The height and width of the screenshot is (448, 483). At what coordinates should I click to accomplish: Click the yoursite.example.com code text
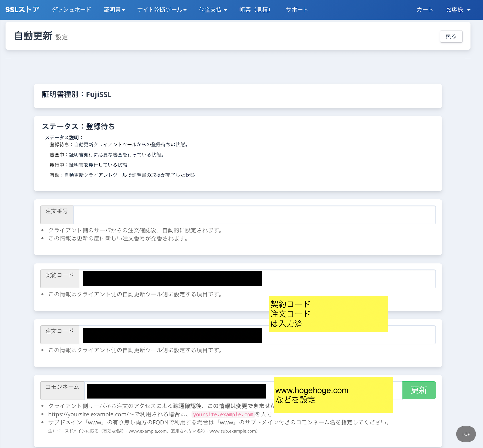click(x=223, y=414)
